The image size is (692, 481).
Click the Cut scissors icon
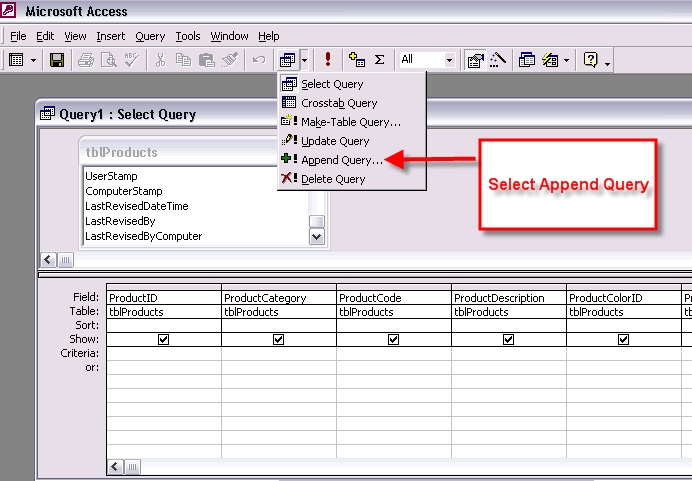pyautogui.click(x=160, y=60)
